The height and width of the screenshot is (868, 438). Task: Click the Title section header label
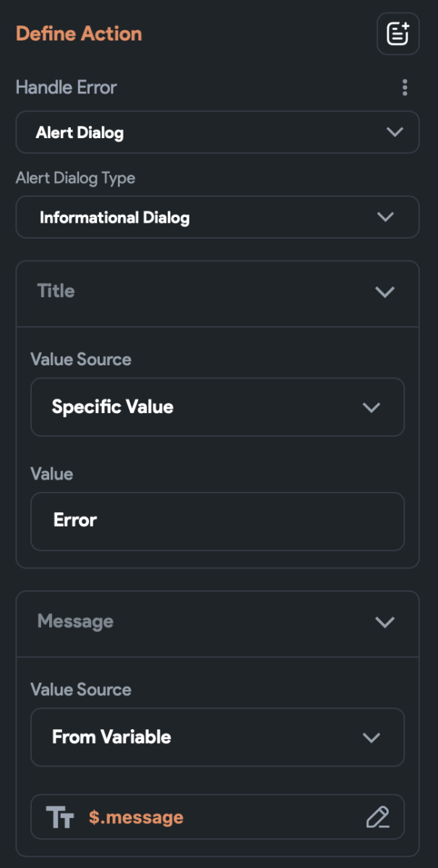pyautogui.click(x=56, y=291)
